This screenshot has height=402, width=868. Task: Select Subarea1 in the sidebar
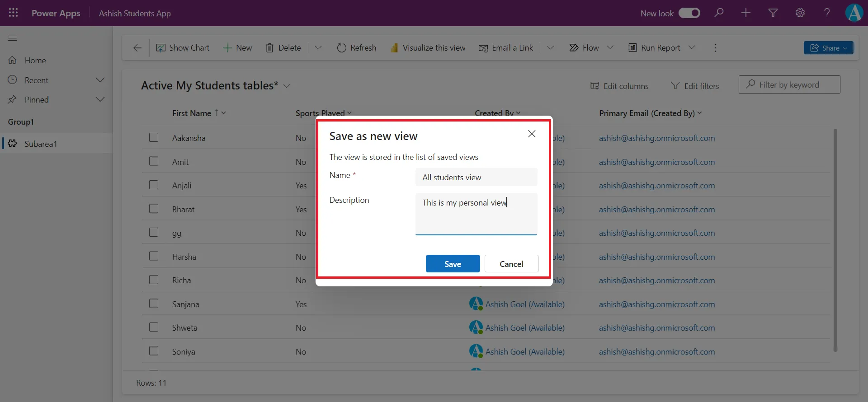[x=41, y=144]
